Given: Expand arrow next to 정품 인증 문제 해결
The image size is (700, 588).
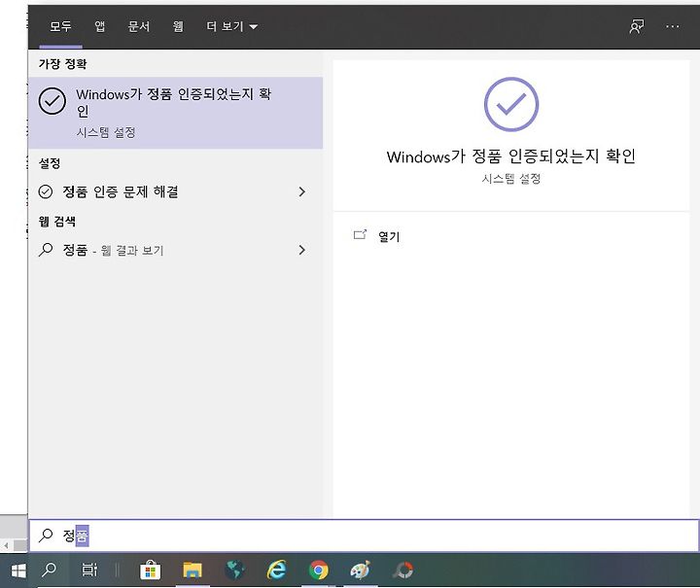Looking at the screenshot, I should (302, 191).
